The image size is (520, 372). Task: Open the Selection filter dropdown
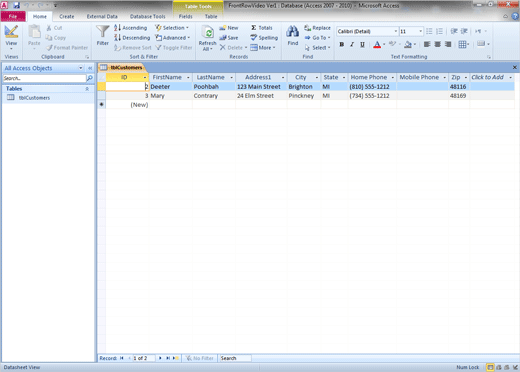(172, 28)
